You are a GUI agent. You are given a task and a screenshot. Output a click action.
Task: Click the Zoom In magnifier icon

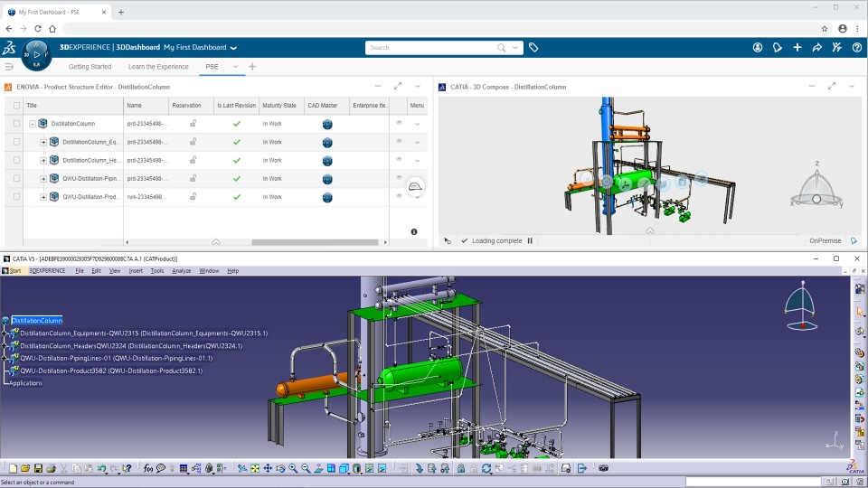coord(293,469)
